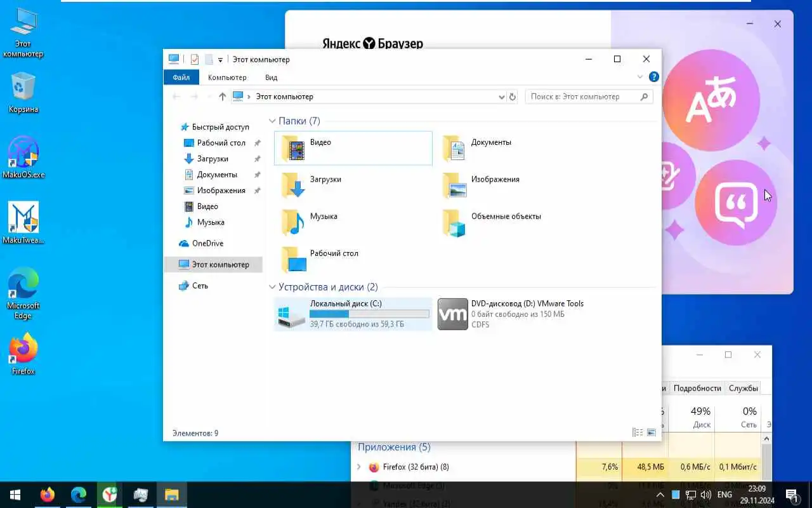Click the Firefox icon in the taskbar
The height and width of the screenshot is (508, 812).
point(48,495)
